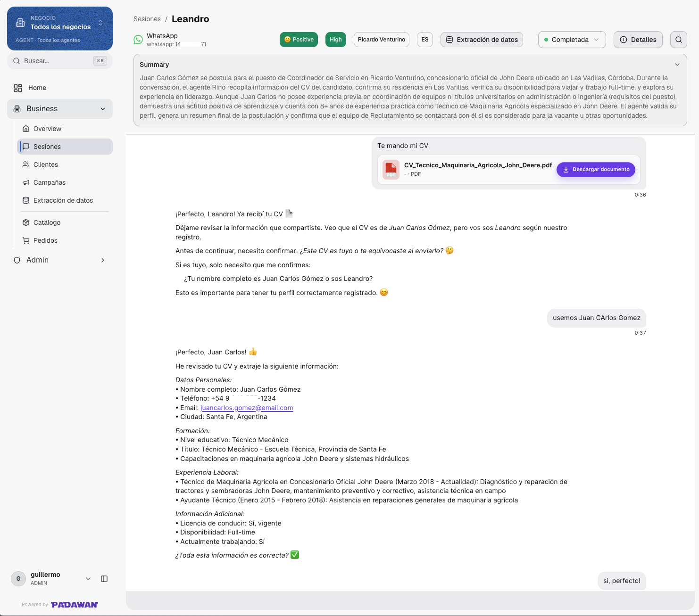
Task: Collapse the Summary panel chevron
Action: [677, 65]
